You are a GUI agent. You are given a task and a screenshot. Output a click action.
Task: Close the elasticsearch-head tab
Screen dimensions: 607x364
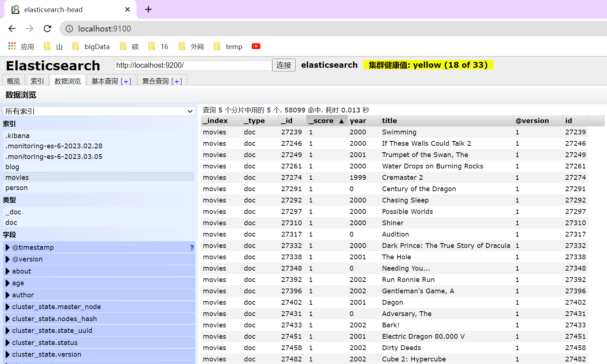[127, 10]
